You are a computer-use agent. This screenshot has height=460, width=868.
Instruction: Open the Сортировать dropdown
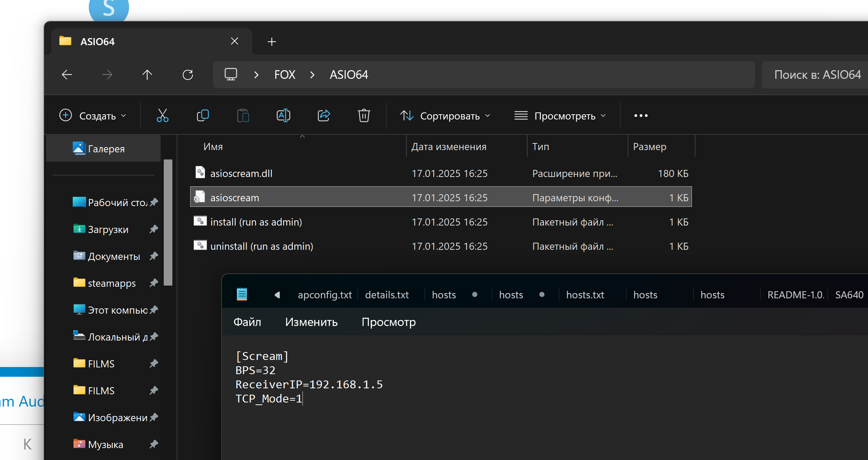click(x=445, y=116)
